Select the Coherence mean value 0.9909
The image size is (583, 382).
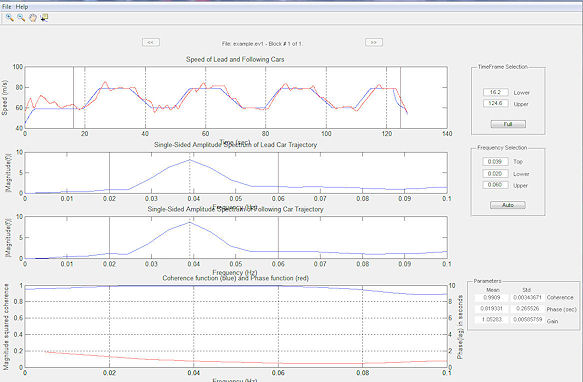tap(492, 298)
